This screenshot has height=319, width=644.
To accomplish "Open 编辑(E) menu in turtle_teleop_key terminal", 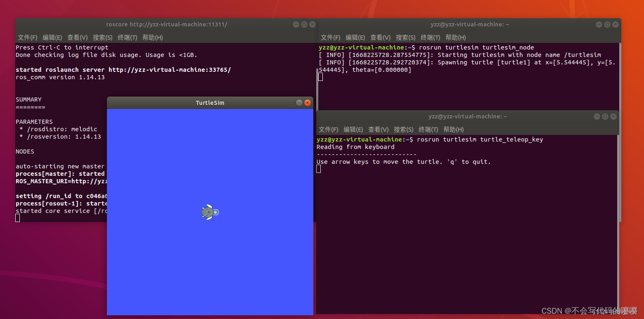I will [353, 130].
